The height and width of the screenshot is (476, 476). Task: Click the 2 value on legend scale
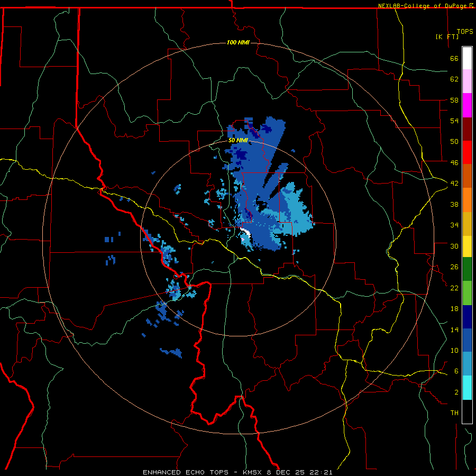pos(456,392)
